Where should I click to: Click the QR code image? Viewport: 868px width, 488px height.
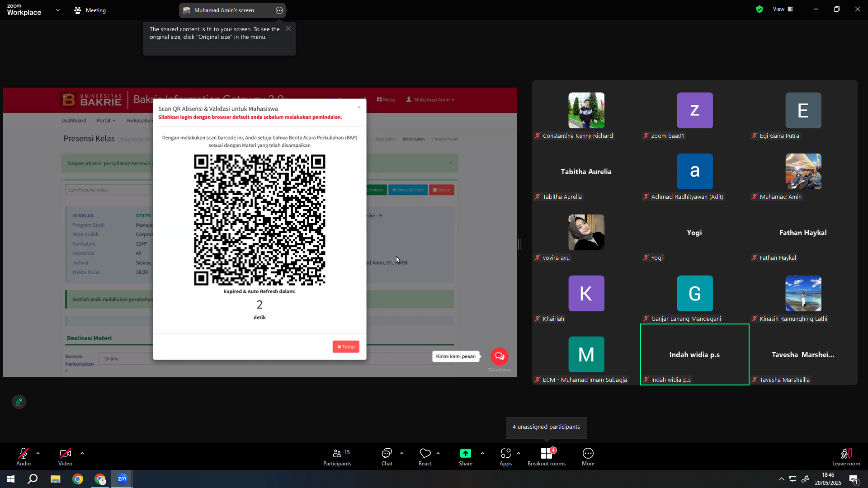(259, 220)
